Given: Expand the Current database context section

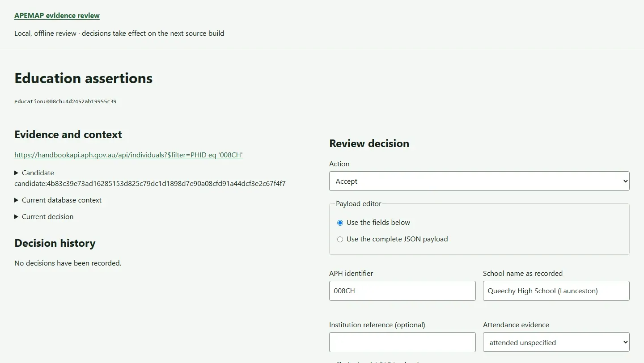Looking at the screenshot, I should point(58,200).
